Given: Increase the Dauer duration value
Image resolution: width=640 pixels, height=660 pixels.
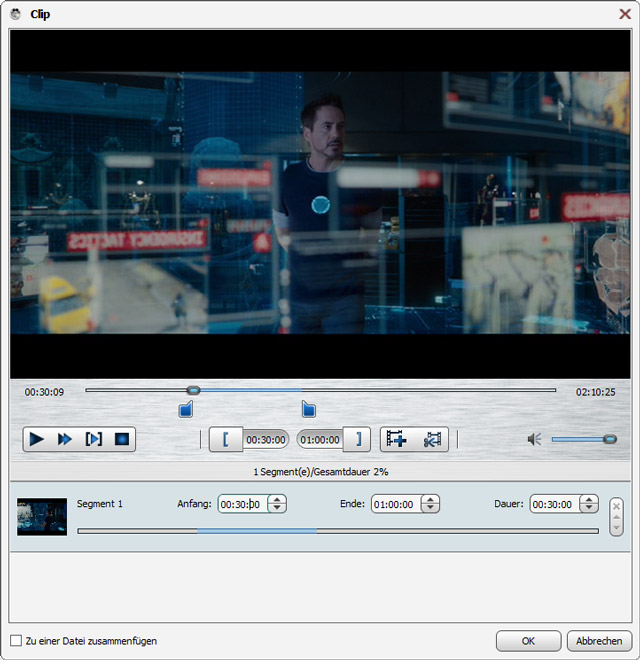Looking at the screenshot, I should coord(589,500).
